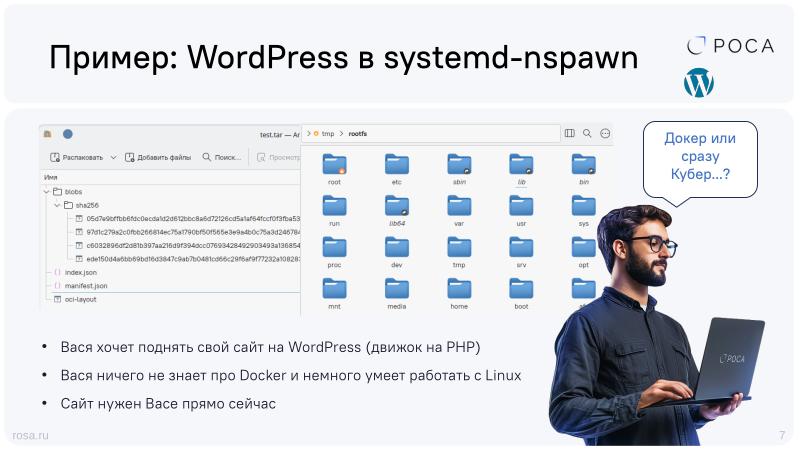Open the dropdown arrow beside Распаковать
Screen dimensions: 801x450
[113, 157]
